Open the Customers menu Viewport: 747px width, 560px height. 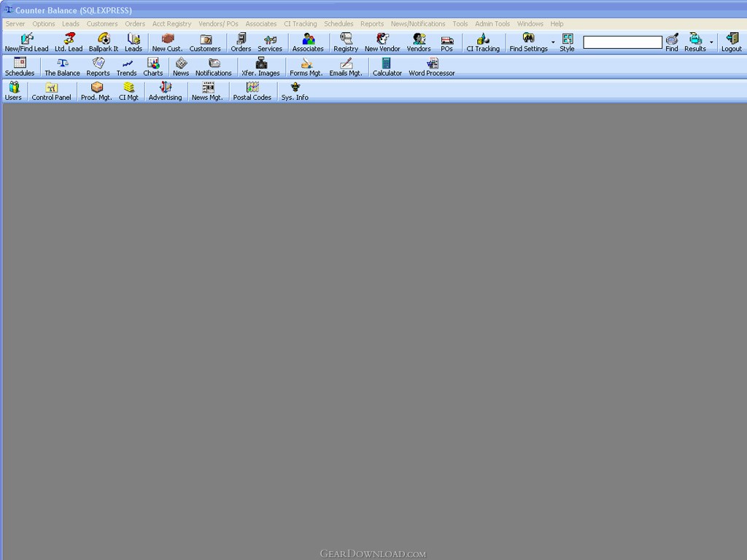[102, 24]
